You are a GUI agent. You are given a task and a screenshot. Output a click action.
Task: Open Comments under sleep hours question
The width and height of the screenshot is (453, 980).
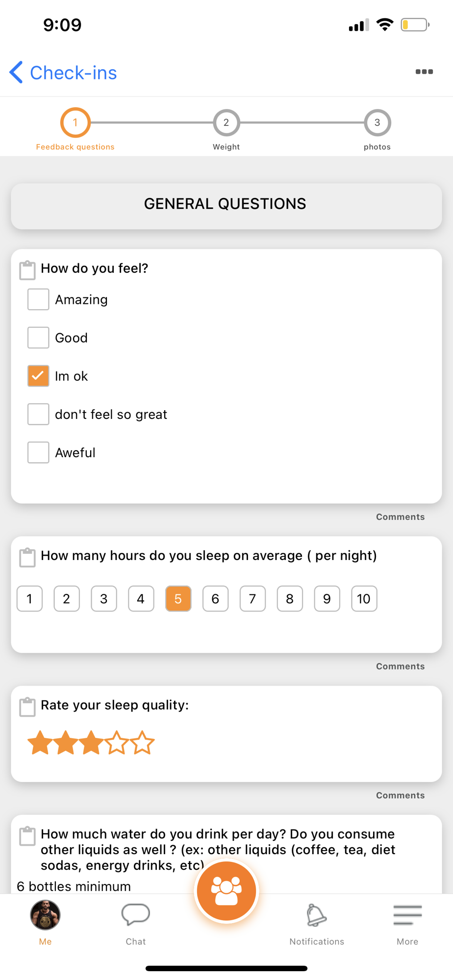[x=400, y=666]
